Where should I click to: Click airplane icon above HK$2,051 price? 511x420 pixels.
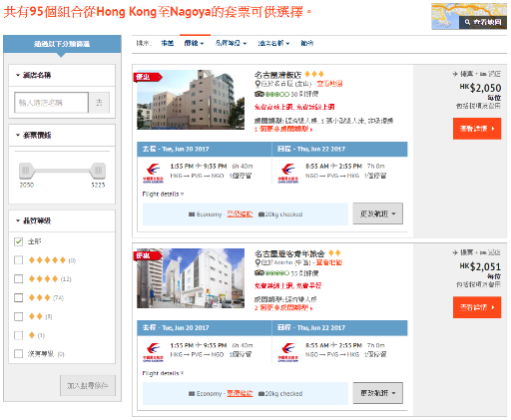tap(455, 252)
